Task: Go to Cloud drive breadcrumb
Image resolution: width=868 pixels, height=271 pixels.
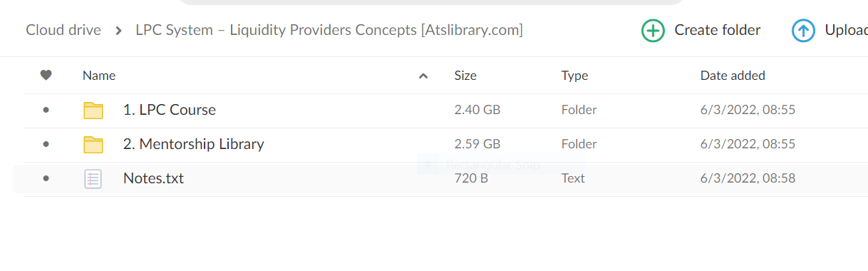Action: click(63, 30)
